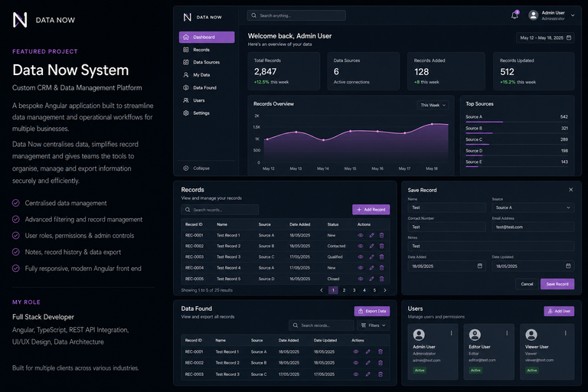The height and width of the screenshot is (392, 588).
Task: Go to next page arrow in Records
Action: click(385, 290)
